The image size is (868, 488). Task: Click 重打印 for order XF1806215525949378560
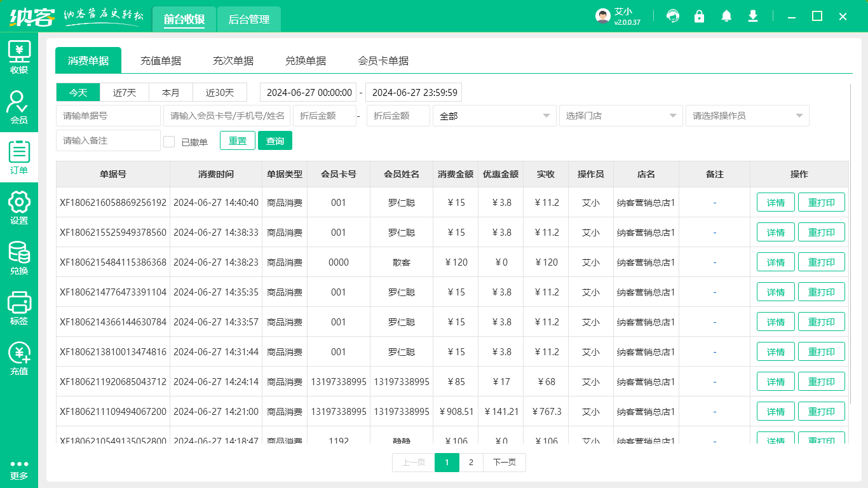(x=822, y=233)
